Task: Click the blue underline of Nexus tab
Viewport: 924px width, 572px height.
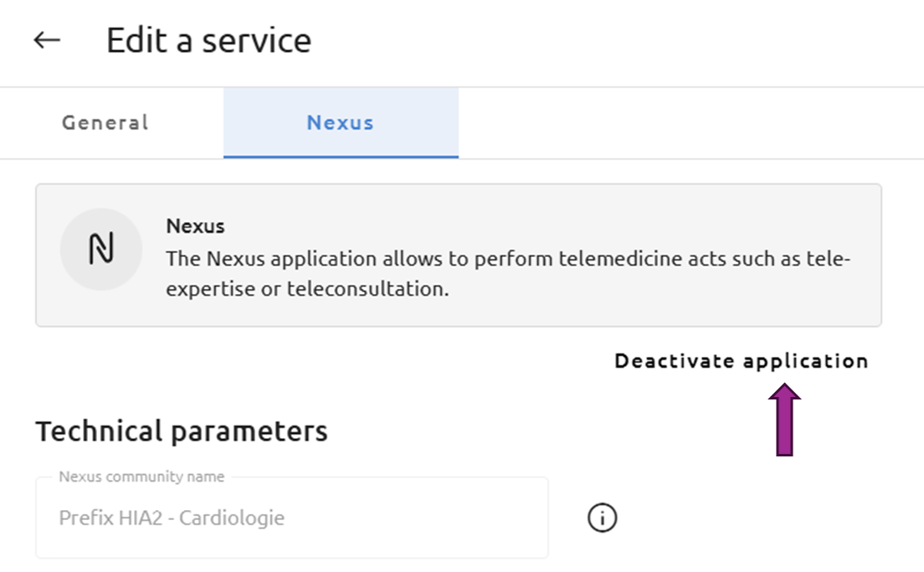Action: [x=341, y=157]
